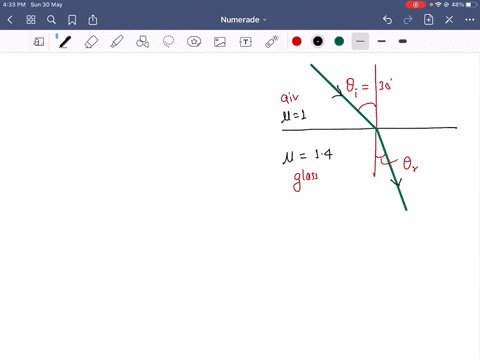This screenshot has width=480, height=360.
Task: Open the Elements sticker tool
Action: (194, 42)
